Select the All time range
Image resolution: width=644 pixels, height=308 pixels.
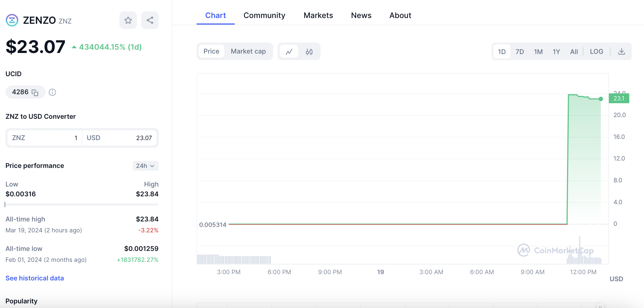[x=574, y=52]
